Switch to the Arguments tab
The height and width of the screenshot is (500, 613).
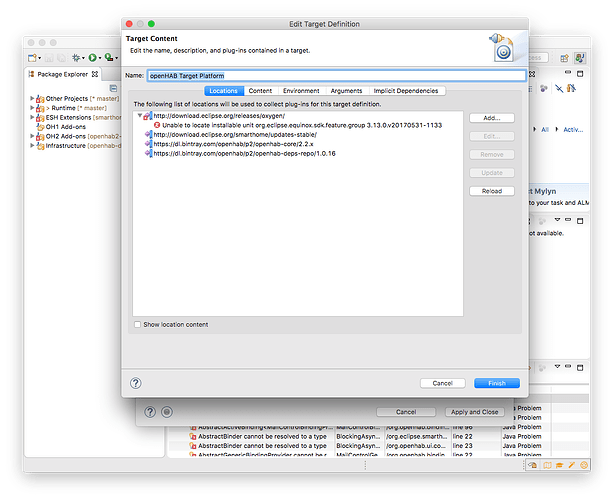346,91
